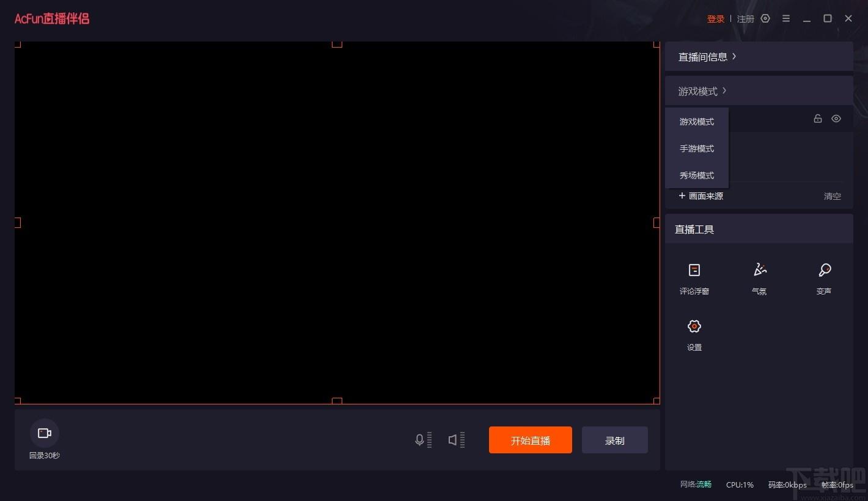This screenshot has height=501, width=868.
Task: Toggle the speaker volume icon
Action: pos(453,440)
